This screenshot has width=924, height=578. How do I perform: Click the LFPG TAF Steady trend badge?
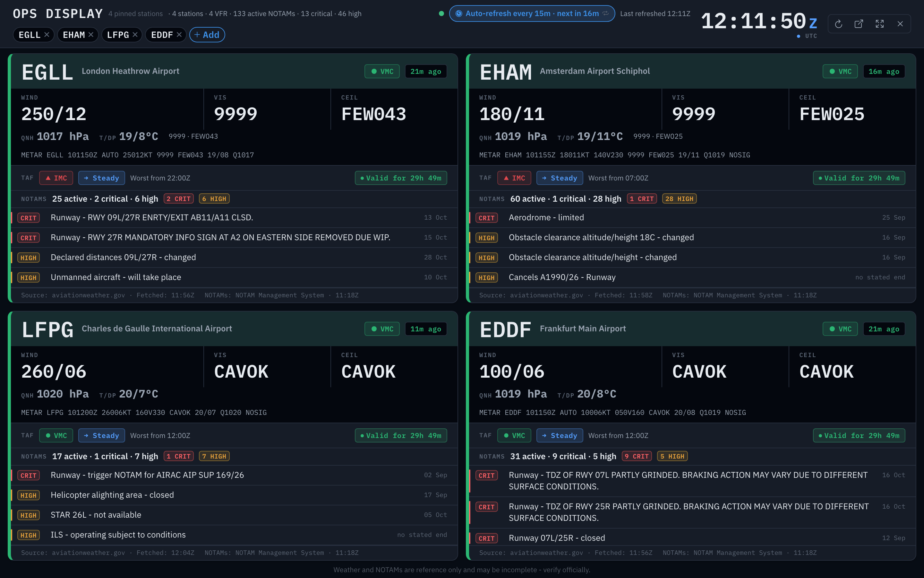102,436
